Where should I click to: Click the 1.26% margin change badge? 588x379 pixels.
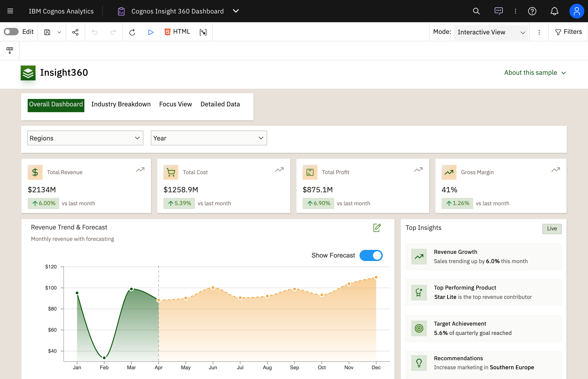457,203
